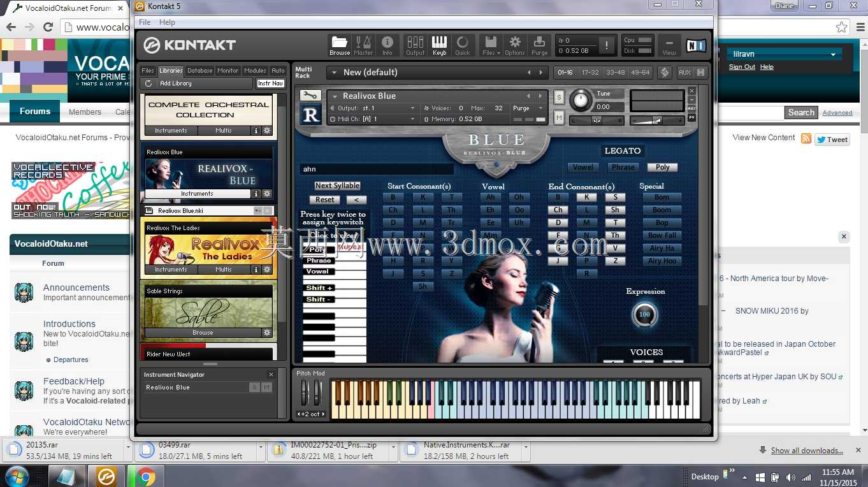
Task: Open the Output mixer section
Action: (416, 45)
